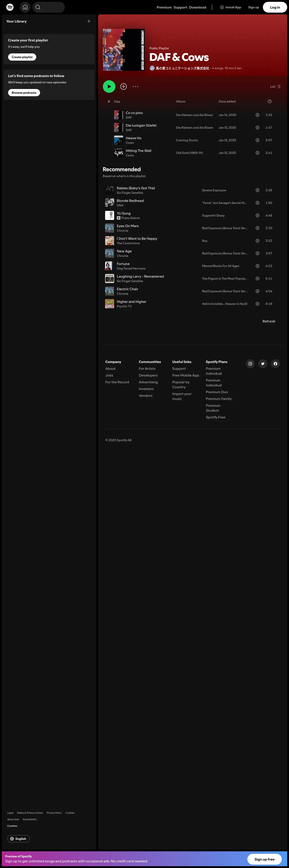
Task: Open Import your music footer link
Action: click(182, 396)
